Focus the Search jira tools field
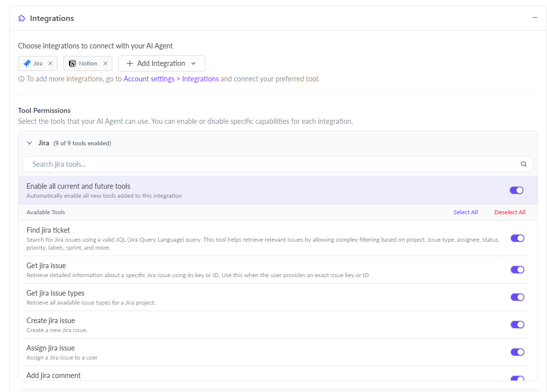547x392 pixels. point(270,164)
